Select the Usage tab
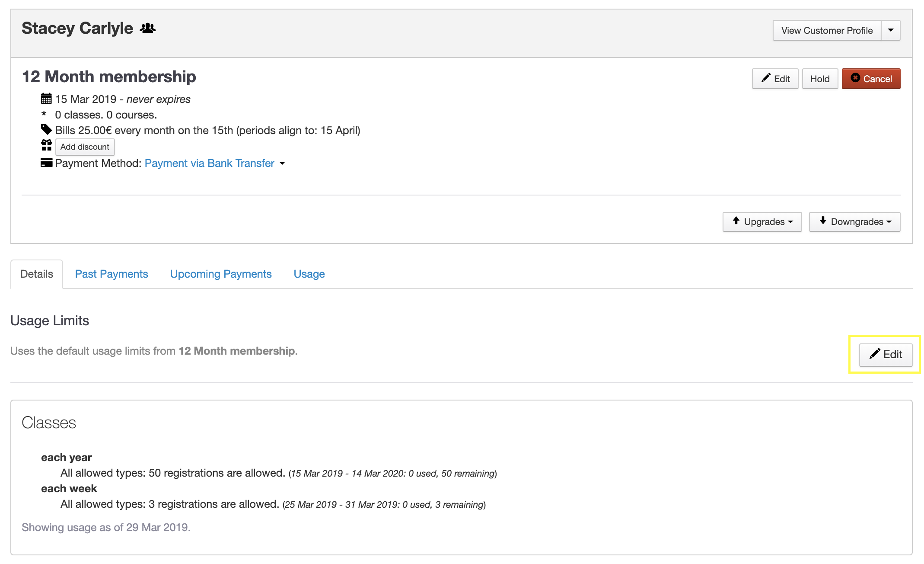924x564 pixels. coord(309,274)
